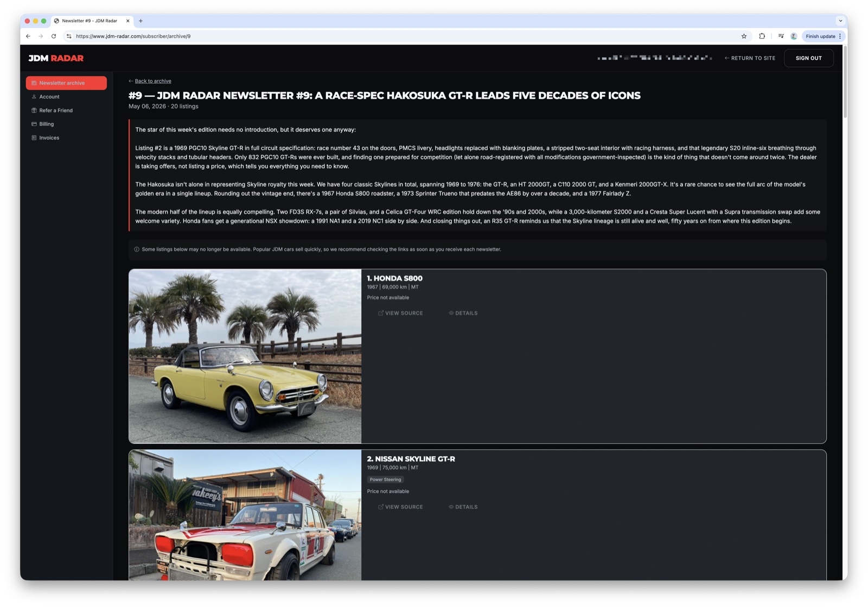Click the Refer a Friend gift icon

[x=34, y=110]
